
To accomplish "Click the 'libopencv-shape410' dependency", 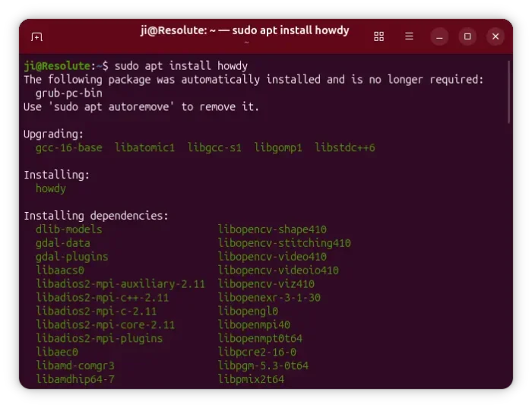I will [272, 229].
